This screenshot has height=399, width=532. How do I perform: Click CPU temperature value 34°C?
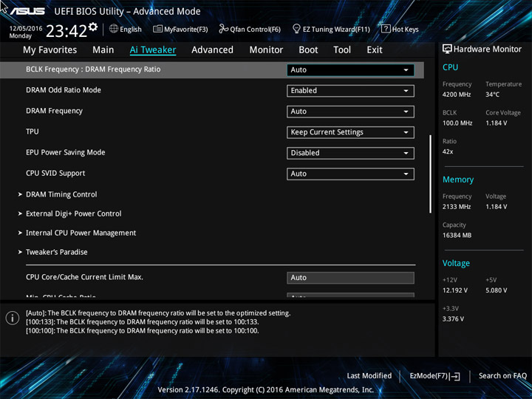(x=492, y=95)
